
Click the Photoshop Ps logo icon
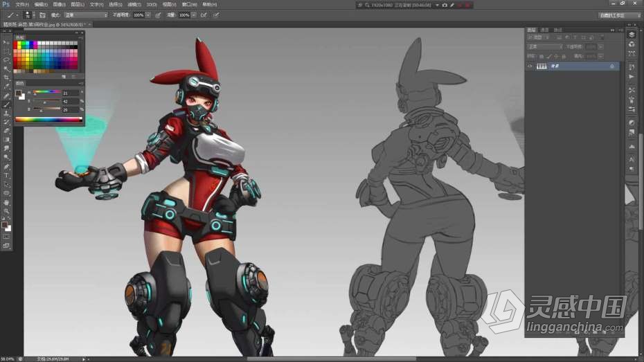[6, 4]
